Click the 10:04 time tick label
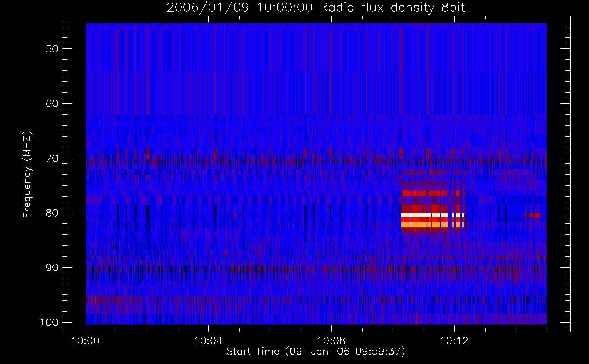 209,341
